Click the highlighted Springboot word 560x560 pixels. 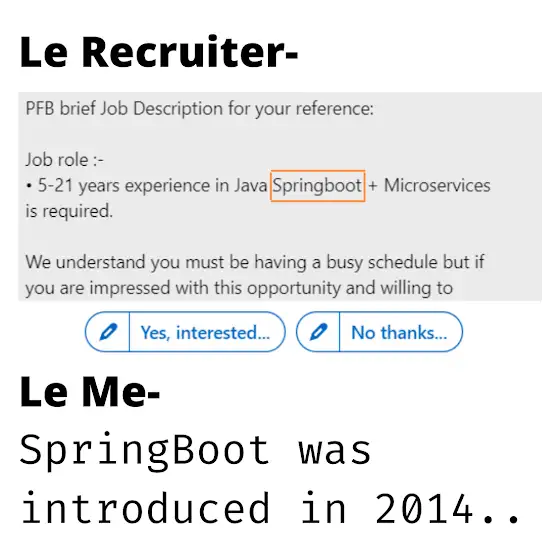(x=318, y=186)
